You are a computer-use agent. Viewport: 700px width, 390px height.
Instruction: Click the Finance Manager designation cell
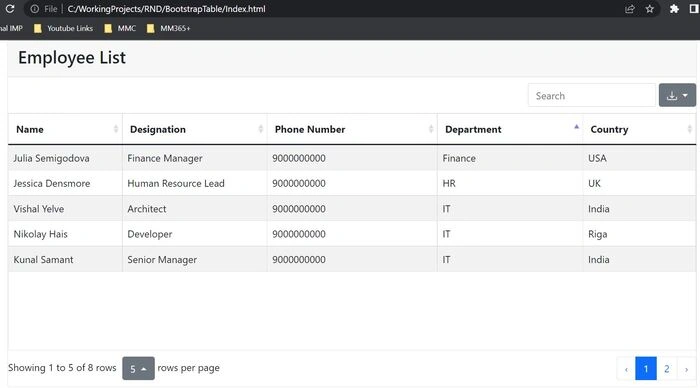click(195, 158)
